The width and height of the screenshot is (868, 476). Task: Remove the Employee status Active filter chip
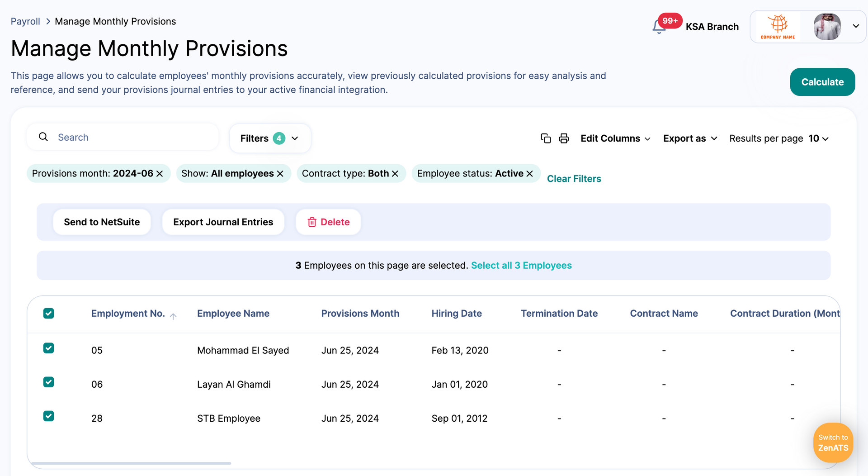pos(530,174)
